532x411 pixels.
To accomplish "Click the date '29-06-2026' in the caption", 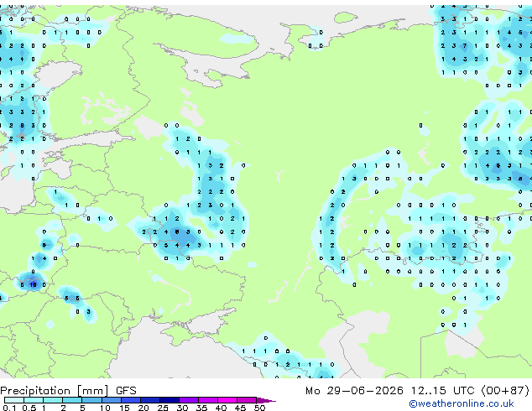I will pos(365,391).
